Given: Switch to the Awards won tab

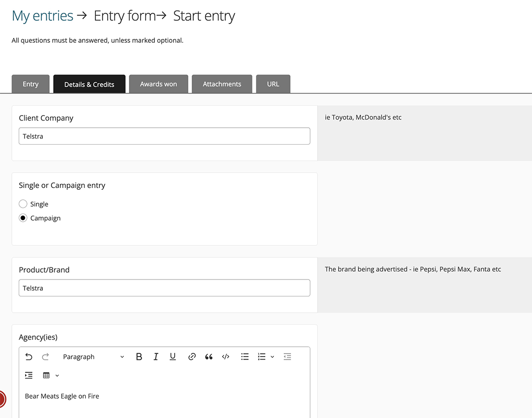Looking at the screenshot, I should 158,84.
